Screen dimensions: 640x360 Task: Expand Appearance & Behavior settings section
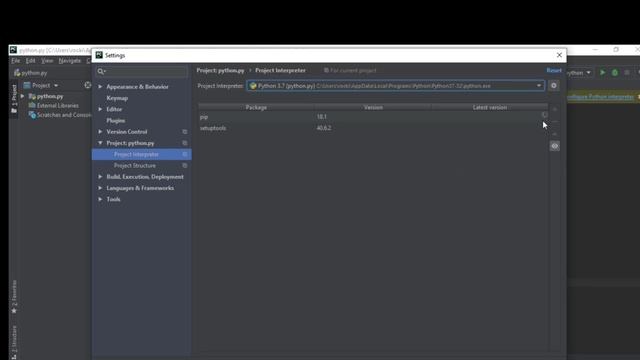tap(100, 87)
